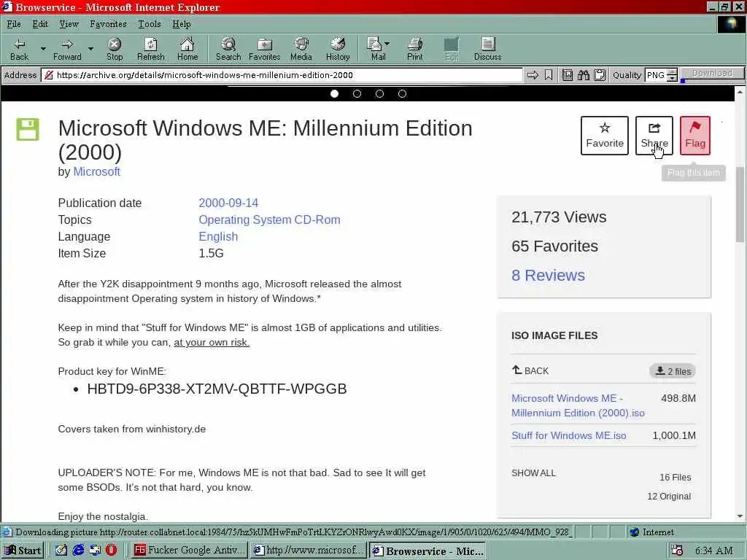
Task: Click the system tray scheduler icon
Action: coord(676,551)
